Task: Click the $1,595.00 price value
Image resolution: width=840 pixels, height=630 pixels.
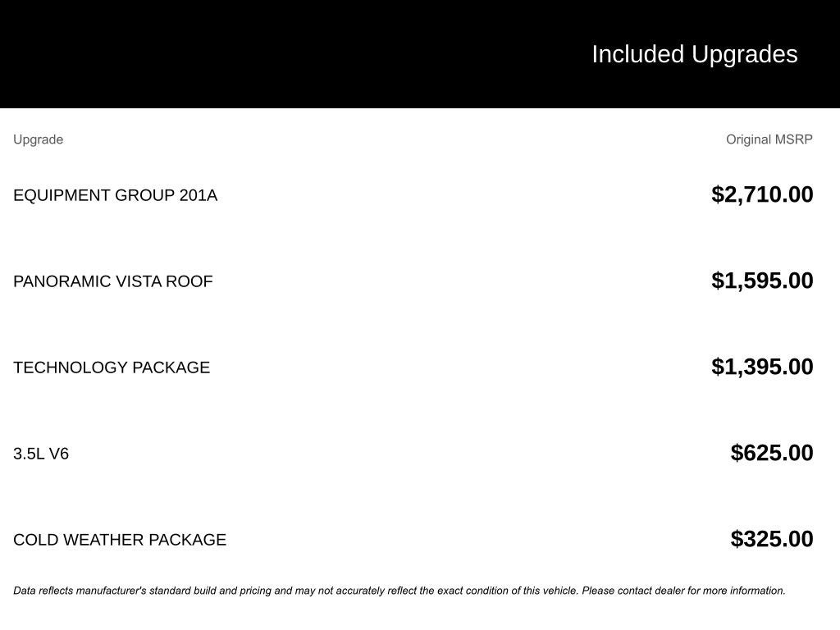Action: (762, 281)
